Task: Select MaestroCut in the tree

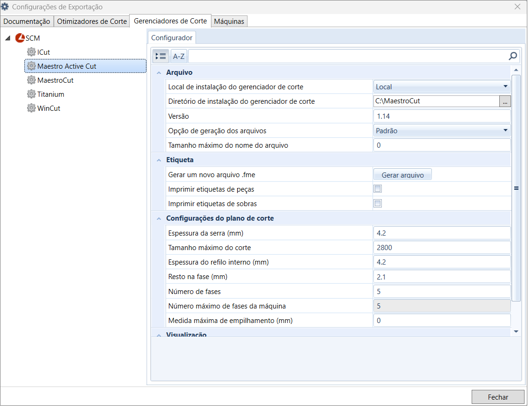Action: click(55, 80)
